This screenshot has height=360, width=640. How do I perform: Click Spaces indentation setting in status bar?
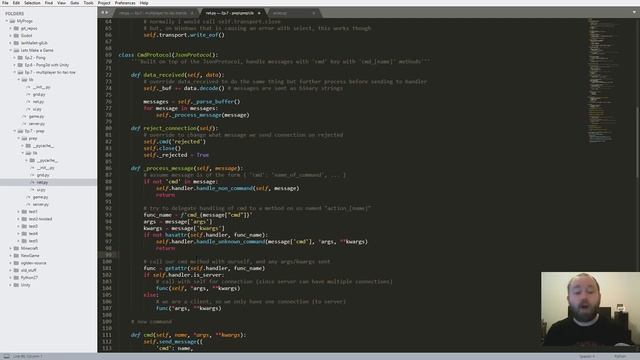pos(587,356)
